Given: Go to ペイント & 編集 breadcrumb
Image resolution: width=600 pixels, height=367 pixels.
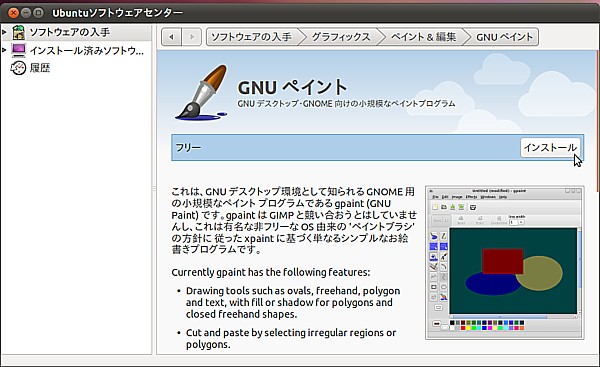Looking at the screenshot, I should pos(423,37).
